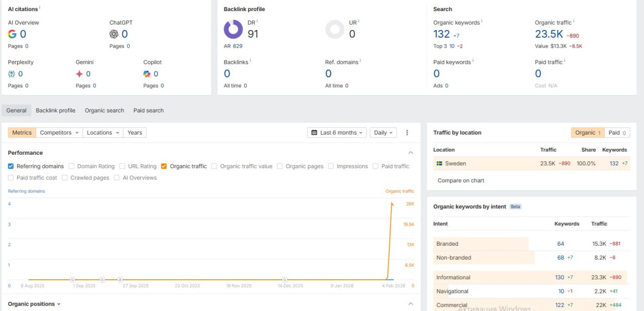Open the three-dot chart options menu

point(407,133)
